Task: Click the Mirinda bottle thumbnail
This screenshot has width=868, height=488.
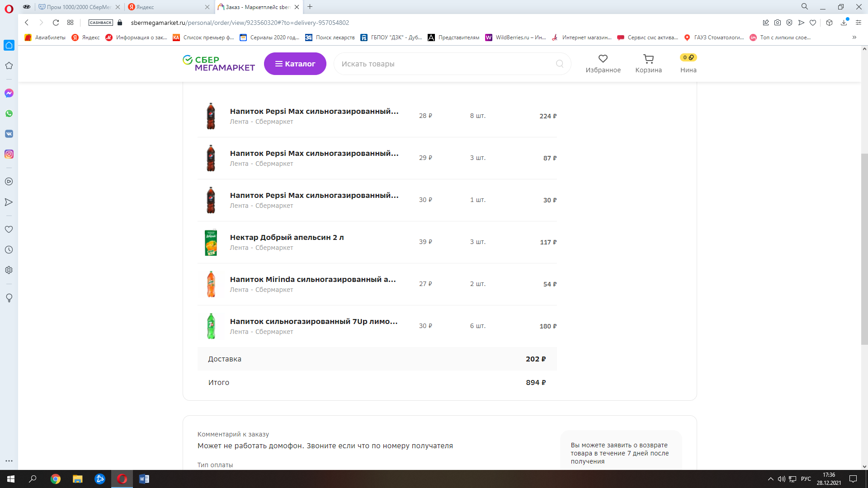Action: point(211,284)
